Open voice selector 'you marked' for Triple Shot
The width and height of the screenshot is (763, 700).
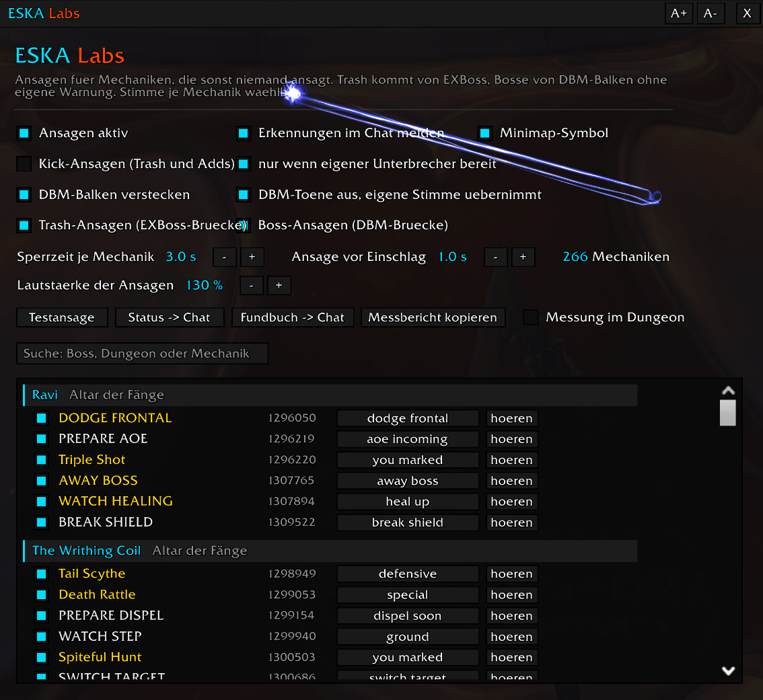click(x=408, y=460)
